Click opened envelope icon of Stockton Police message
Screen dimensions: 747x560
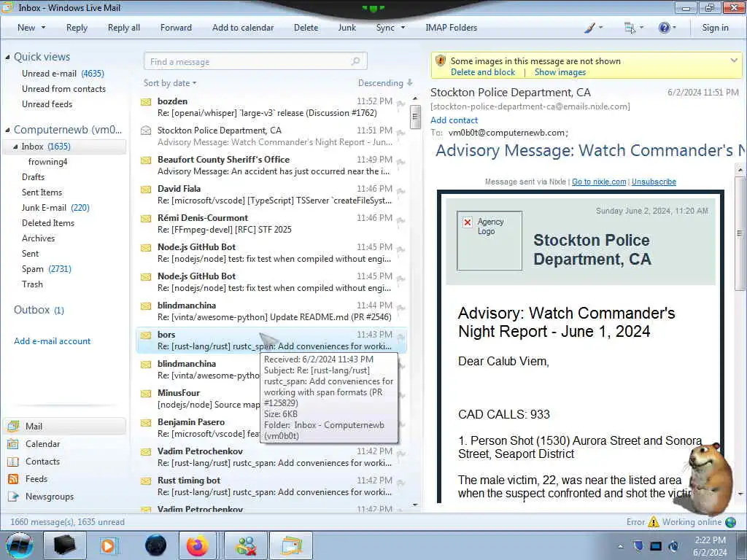(x=146, y=131)
